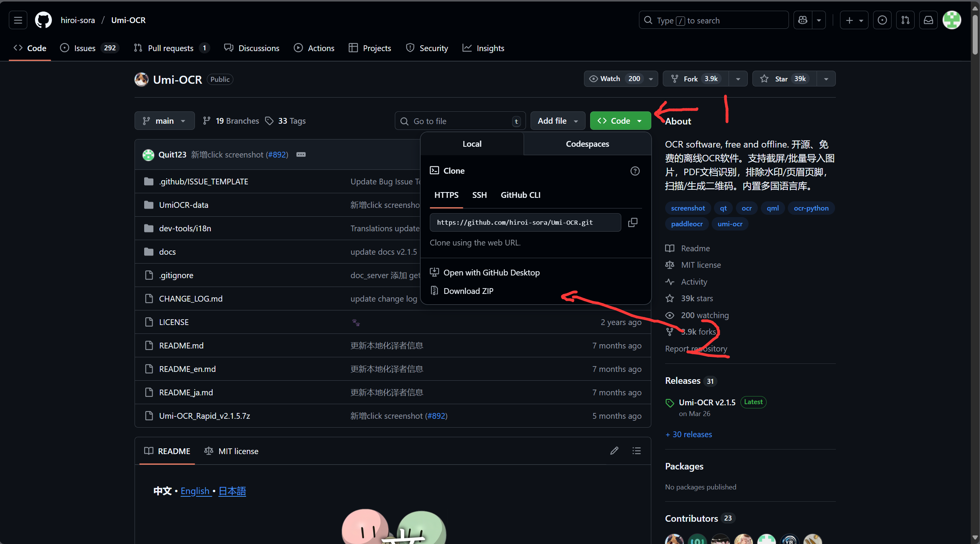Image resolution: width=980 pixels, height=544 pixels.
Task: Click the hamburger navigation menu icon
Action: coord(18,20)
